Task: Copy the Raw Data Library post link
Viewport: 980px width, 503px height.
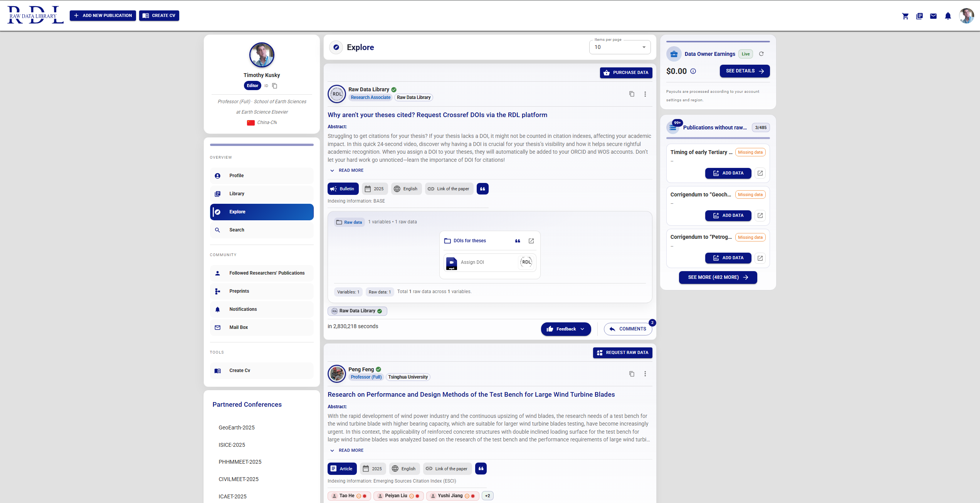Action: tap(631, 94)
